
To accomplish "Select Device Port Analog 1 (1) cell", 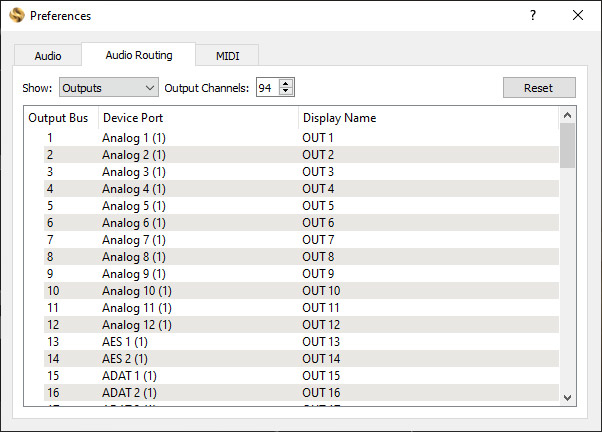I will [134, 138].
